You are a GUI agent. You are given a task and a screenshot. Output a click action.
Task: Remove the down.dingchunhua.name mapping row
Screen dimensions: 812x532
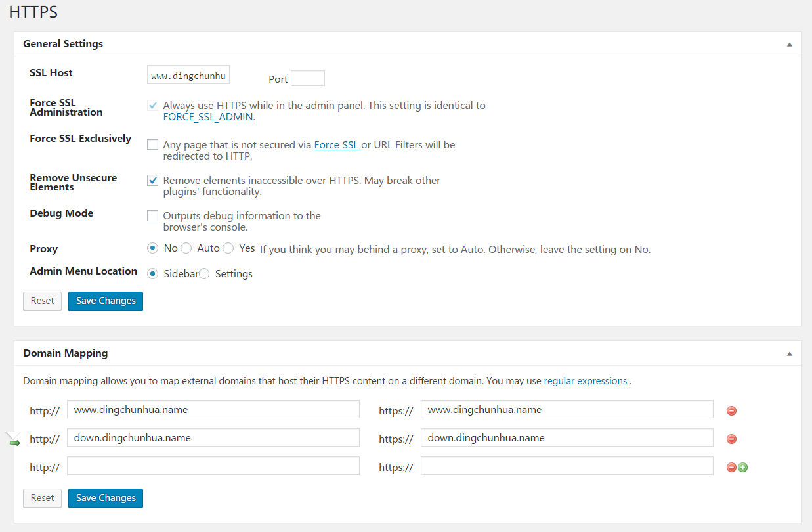click(731, 439)
